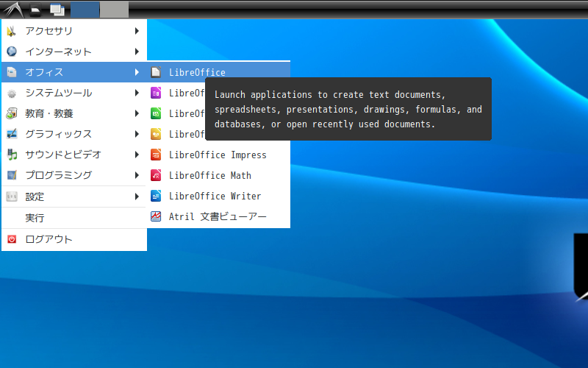Expand the インターネット submenu

73,52
